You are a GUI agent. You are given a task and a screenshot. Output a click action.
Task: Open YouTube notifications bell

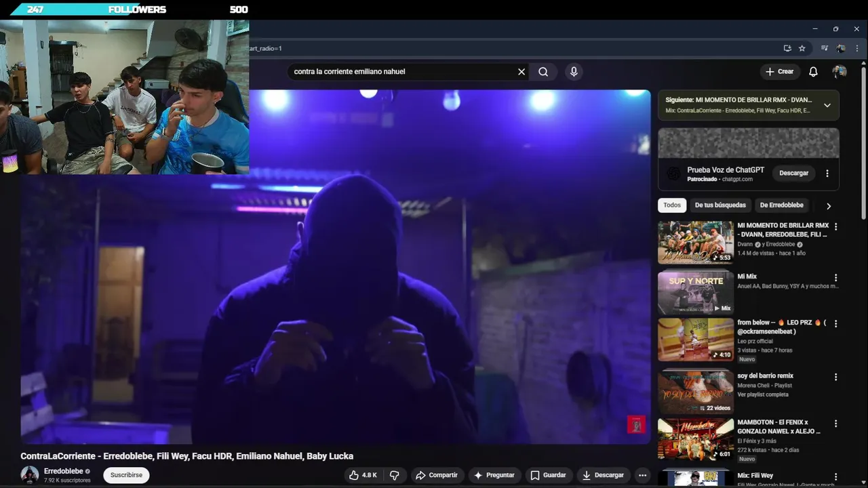[813, 72]
